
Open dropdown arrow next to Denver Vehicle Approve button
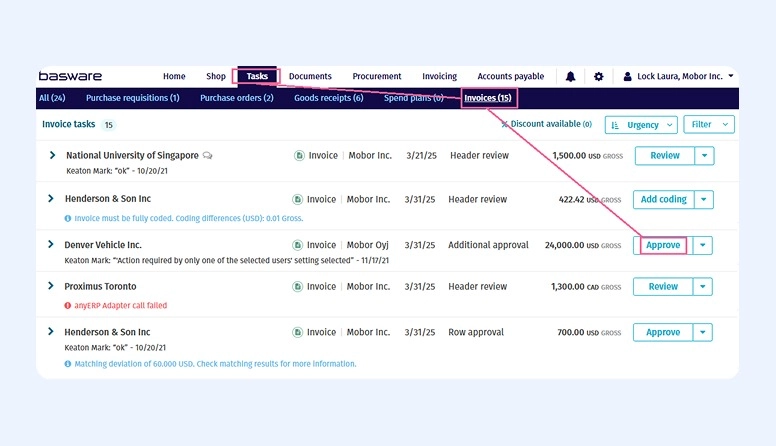702,245
